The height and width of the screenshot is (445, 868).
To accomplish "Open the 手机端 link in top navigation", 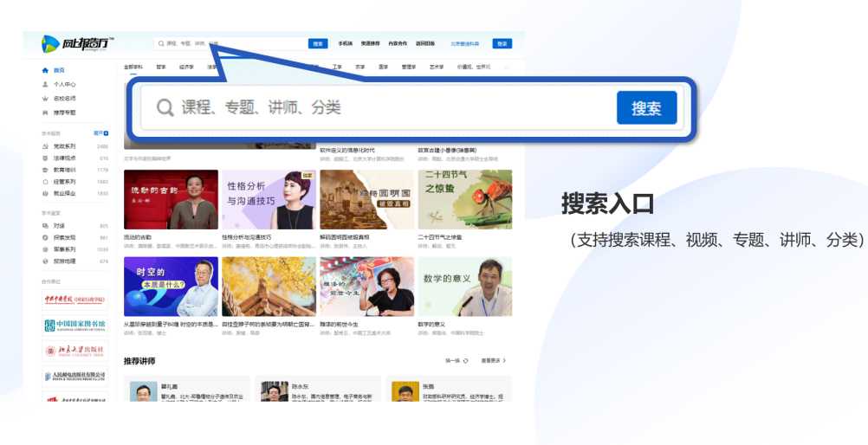I will point(345,43).
